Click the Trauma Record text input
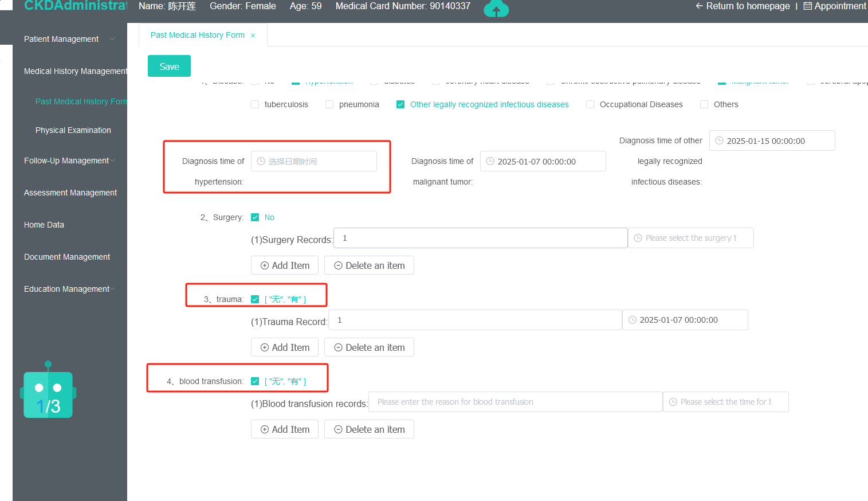 click(475, 320)
